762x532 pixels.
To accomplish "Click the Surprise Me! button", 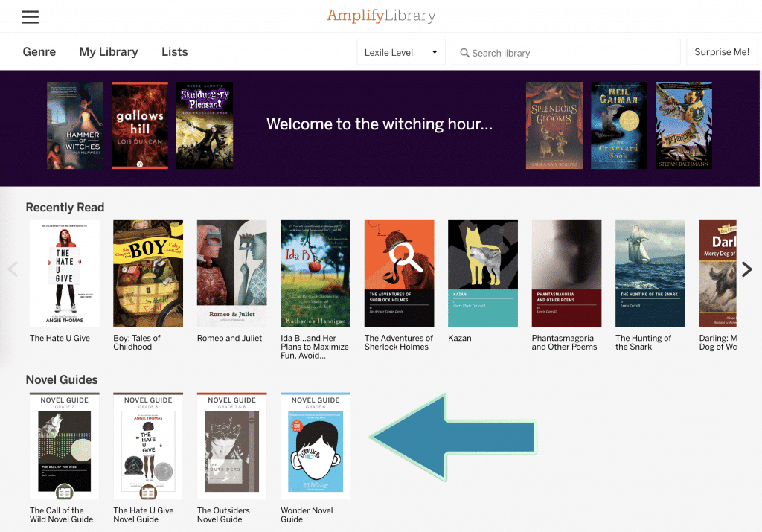I will (722, 52).
